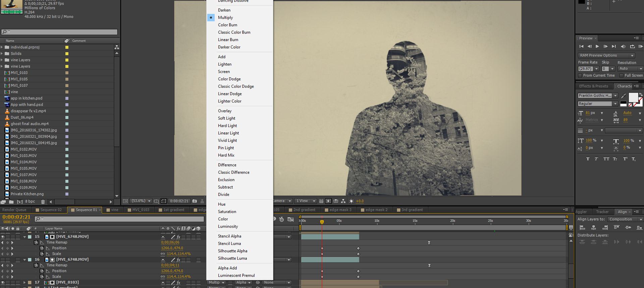Screen dimensions: 644x288
Task: Hide layer 17 MVI_0103 with eye toggle
Action: [x=3, y=282]
